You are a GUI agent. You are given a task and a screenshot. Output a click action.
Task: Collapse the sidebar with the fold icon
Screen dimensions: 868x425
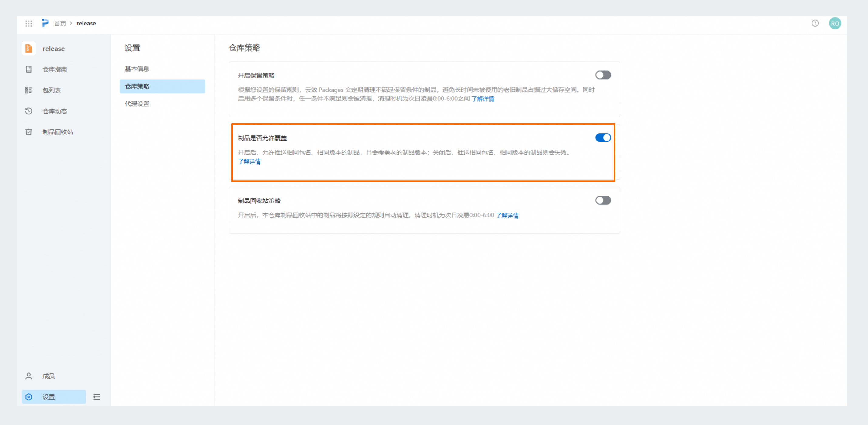(x=97, y=397)
